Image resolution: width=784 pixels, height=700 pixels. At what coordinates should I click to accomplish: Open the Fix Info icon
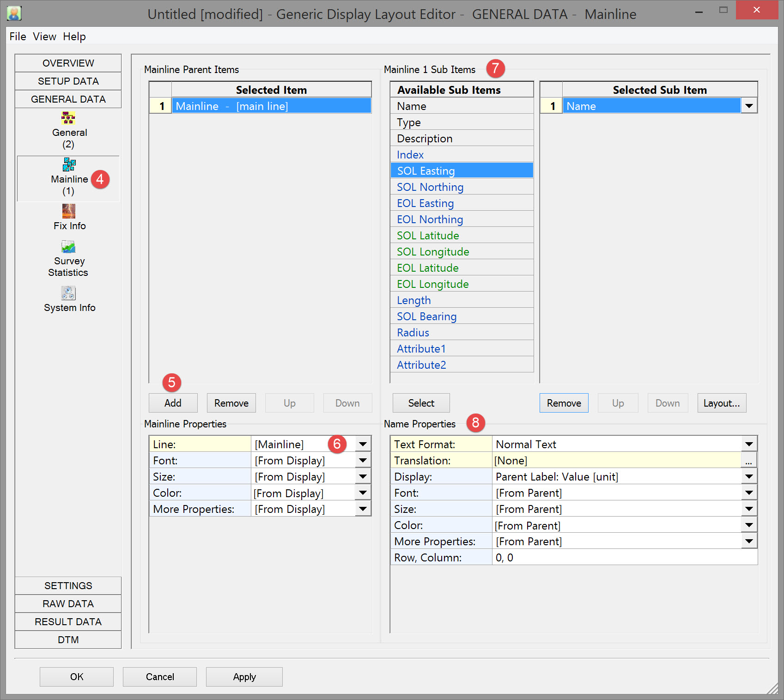(x=69, y=212)
